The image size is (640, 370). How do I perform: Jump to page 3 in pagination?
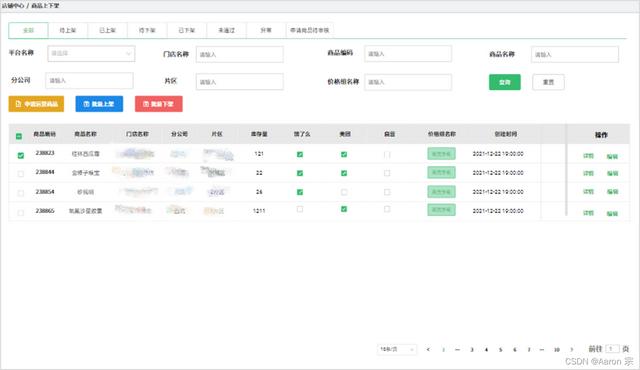(x=472, y=350)
